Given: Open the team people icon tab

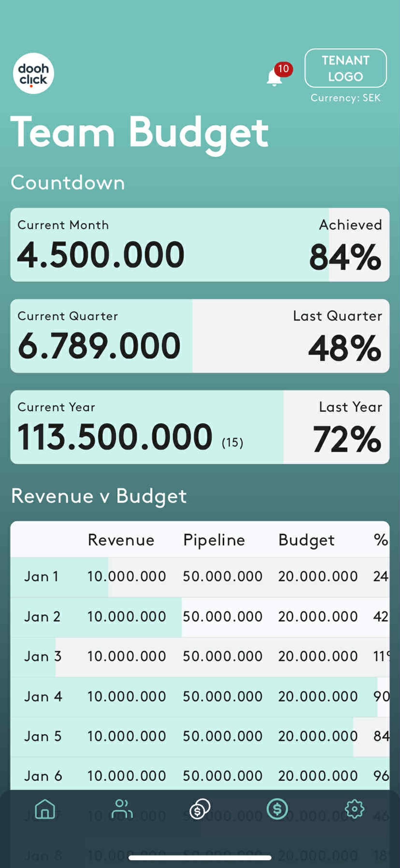Looking at the screenshot, I should (122, 809).
